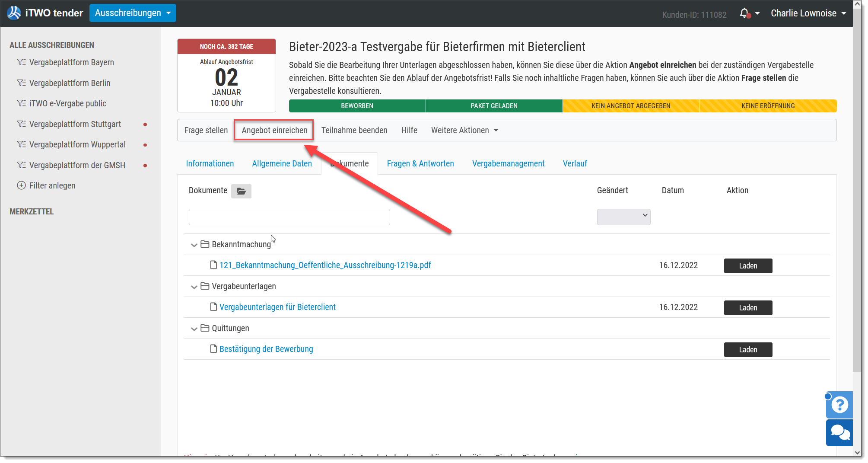Click the Hilfe action

tap(409, 130)
